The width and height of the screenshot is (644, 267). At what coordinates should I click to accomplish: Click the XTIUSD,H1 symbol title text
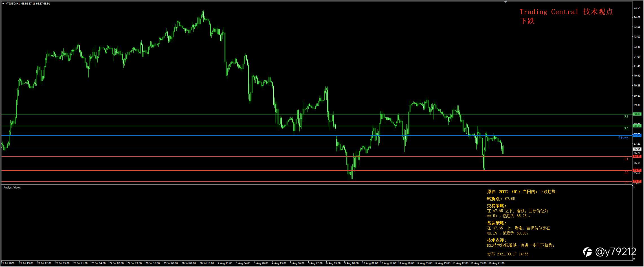[x=12, y=4]
